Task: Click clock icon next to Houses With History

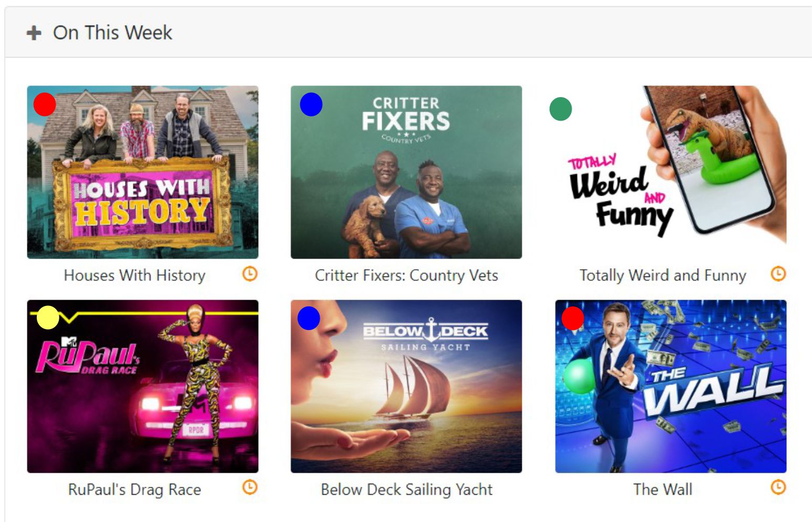Action: click(x=250, y=274)
